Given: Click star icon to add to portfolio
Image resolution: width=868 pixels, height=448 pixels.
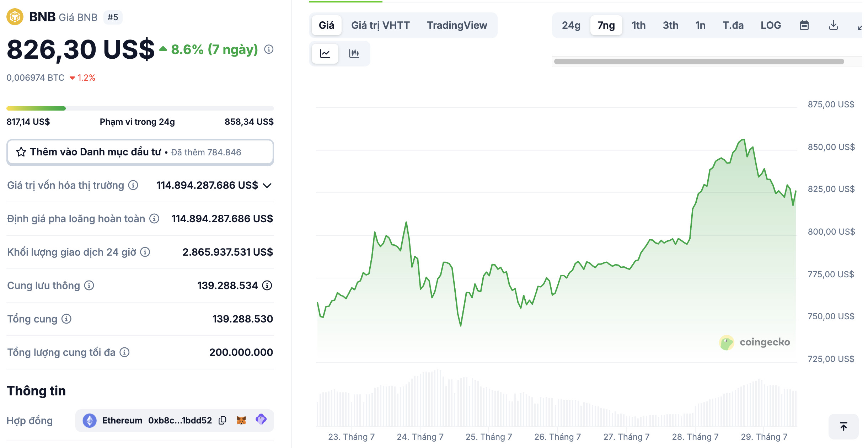Looking at the screenshot, I should 21,152.
